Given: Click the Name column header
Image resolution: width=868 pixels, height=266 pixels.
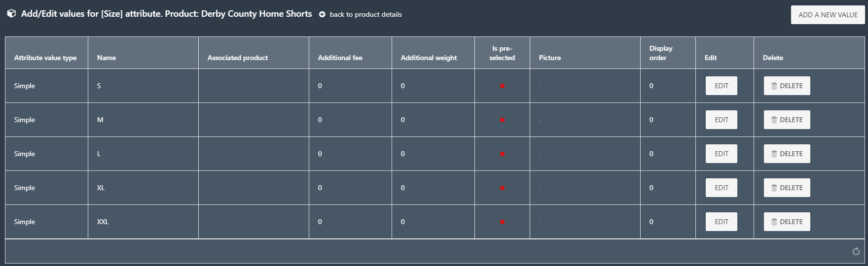Looking at the screenshot, I should pos(107,58).
